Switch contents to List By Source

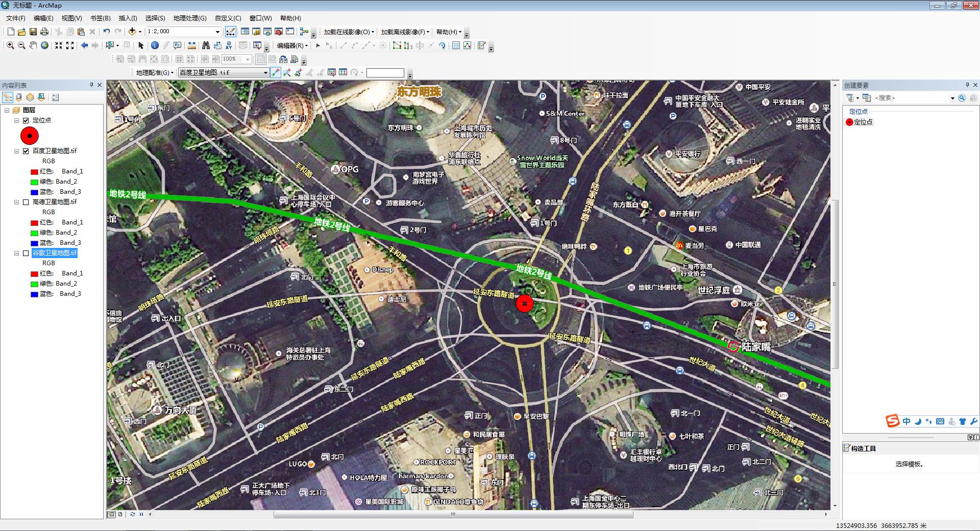pos(19,97)
